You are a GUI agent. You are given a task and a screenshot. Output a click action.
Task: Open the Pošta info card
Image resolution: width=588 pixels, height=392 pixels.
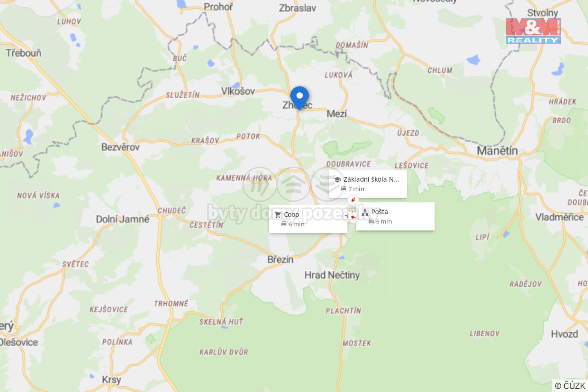click(395, 216)
